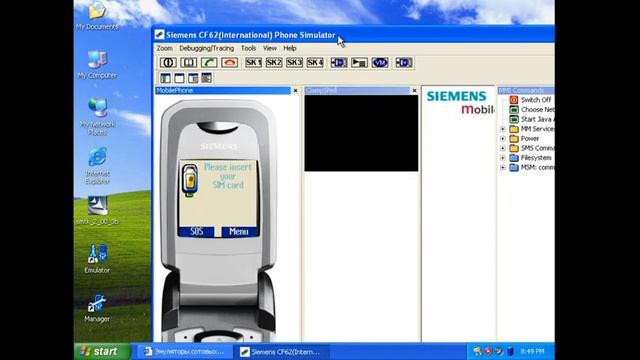Viewport: 640px width, 360px height.
Task: Open the Help menu
Action: coord(289,48)
